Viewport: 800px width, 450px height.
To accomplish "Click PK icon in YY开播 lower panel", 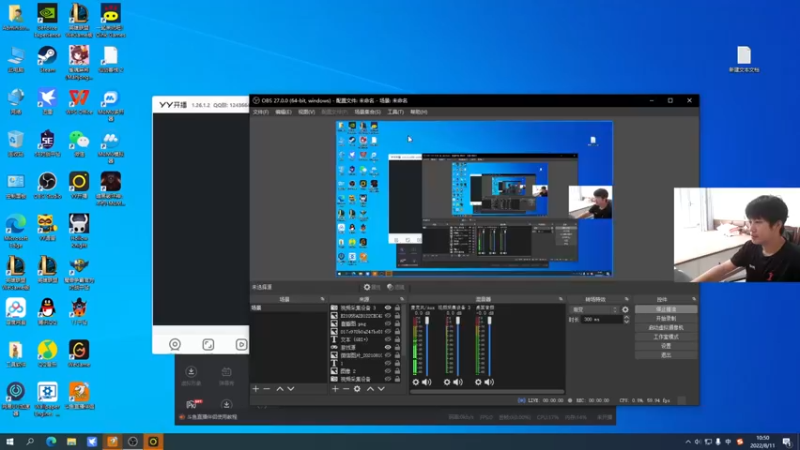I will [193, 404].
